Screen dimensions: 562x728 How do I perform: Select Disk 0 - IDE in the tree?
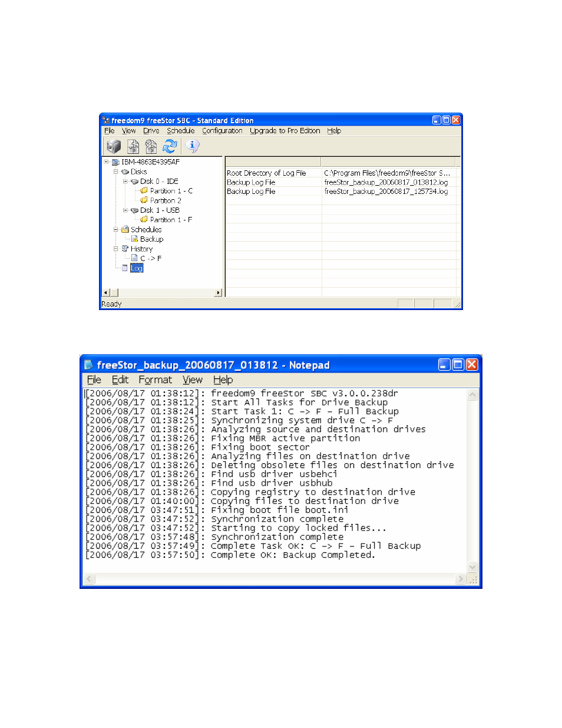159,182
